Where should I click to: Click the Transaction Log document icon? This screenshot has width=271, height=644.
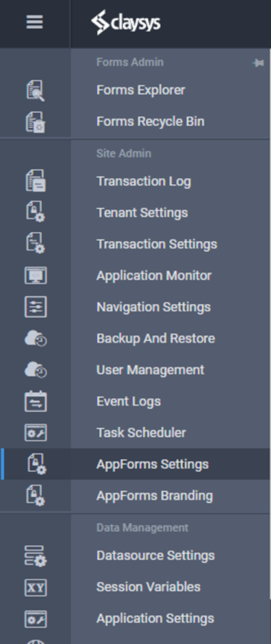(35, 181)
